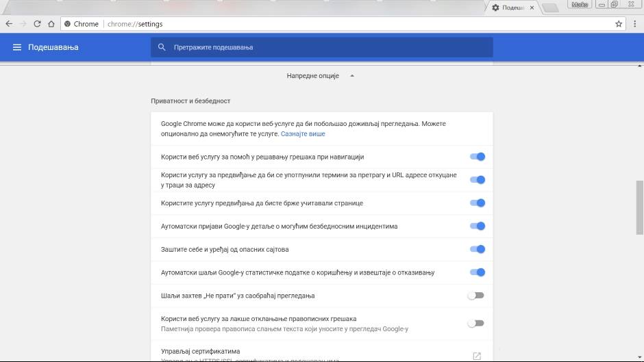Toggle off automatic usage statistics sending
This screenshot has height=362, width=644.
(478, 272)
